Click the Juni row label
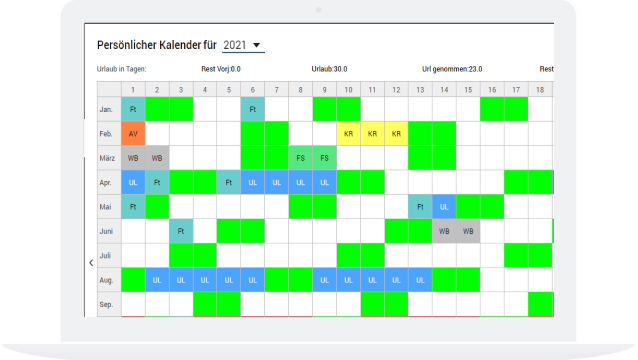 pyautogui.click(x=109, y=231)
